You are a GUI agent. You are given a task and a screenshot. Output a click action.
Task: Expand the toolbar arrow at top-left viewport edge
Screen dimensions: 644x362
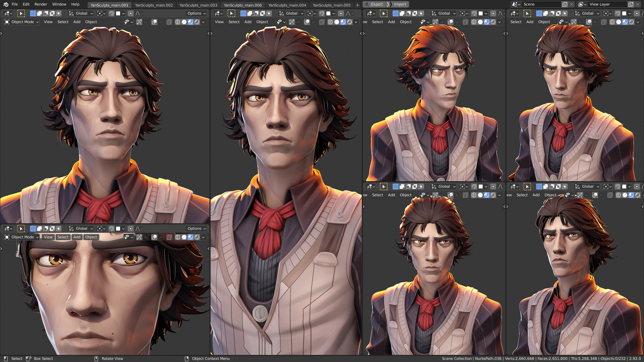[x=1, y=34]
